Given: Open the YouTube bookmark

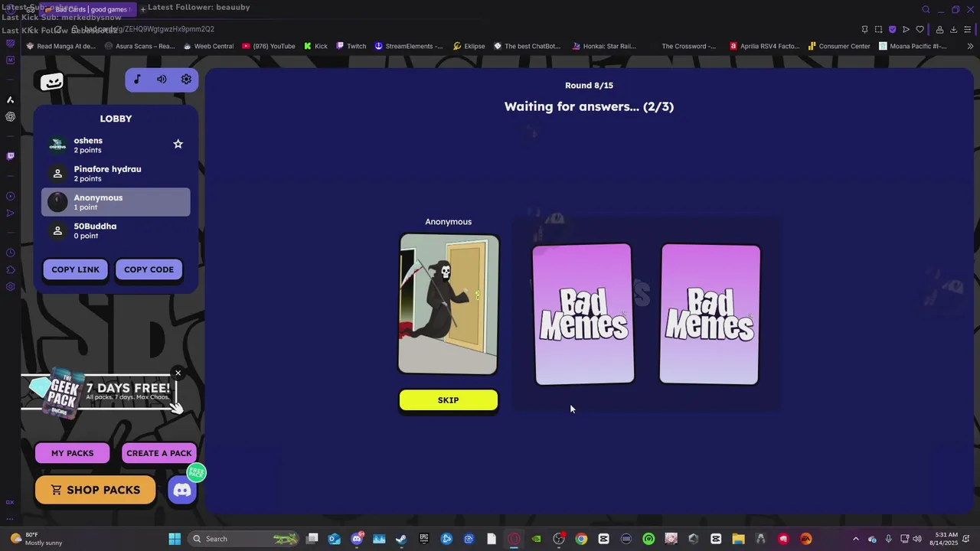Looking at the screenshot, I should (269, 46).
